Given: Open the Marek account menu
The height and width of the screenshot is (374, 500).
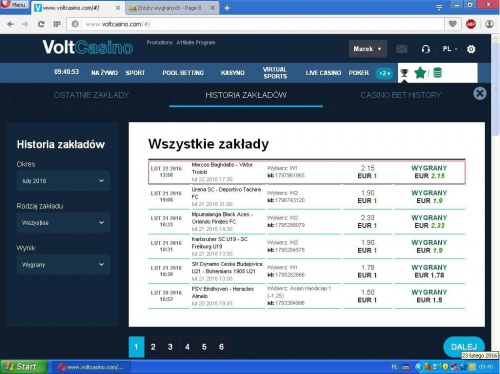Looking at the screenshot, I should coord(368,49).
